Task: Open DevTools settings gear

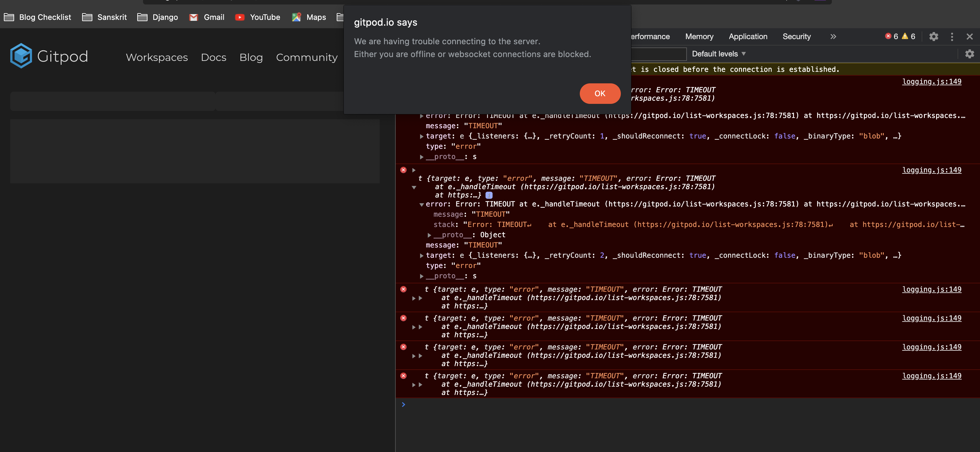Action: click(x=934, y=37)
